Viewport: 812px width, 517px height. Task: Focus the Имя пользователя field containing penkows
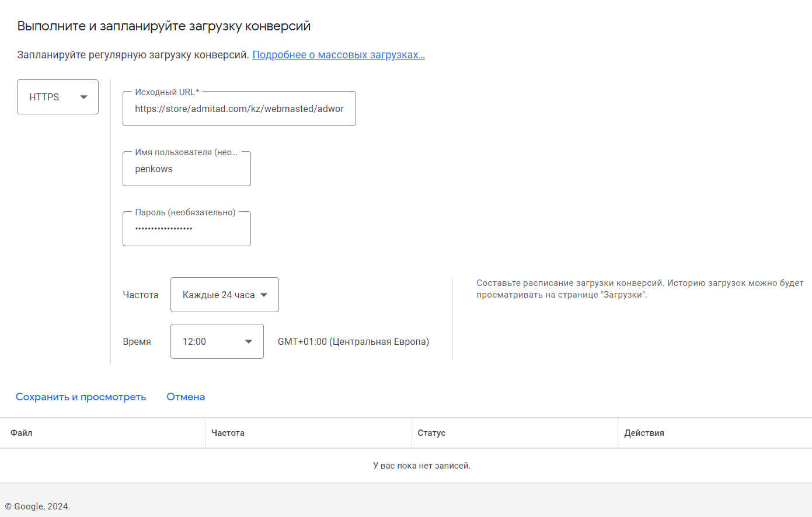[x=186, y=169]
